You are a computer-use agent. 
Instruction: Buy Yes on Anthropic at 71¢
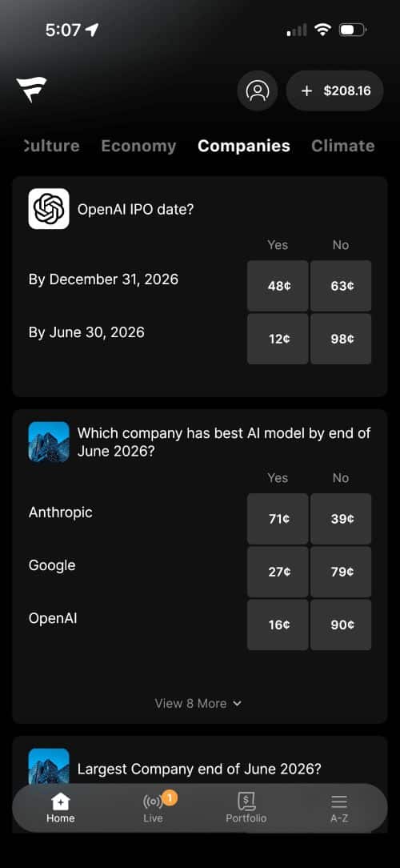[x=278, y=519]
